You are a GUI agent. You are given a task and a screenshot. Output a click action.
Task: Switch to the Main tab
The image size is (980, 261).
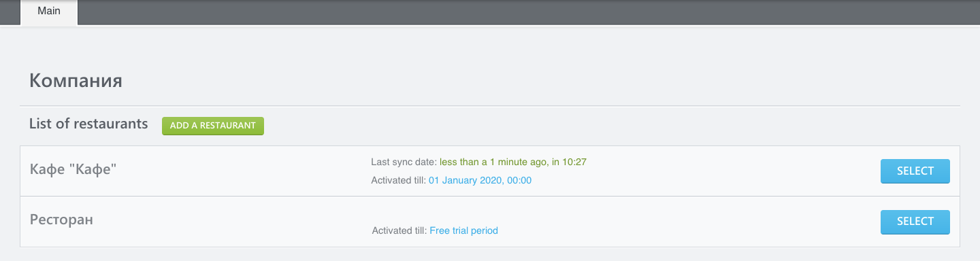tap(49, 12)
